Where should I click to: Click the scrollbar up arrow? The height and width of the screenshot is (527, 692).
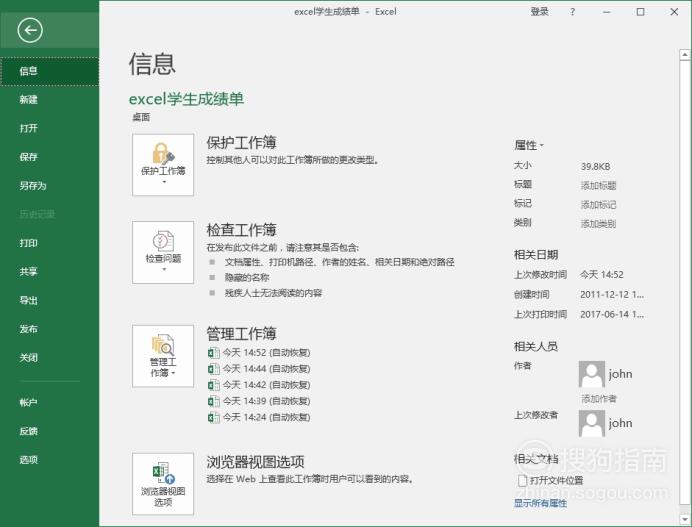(x=684, y=55)
